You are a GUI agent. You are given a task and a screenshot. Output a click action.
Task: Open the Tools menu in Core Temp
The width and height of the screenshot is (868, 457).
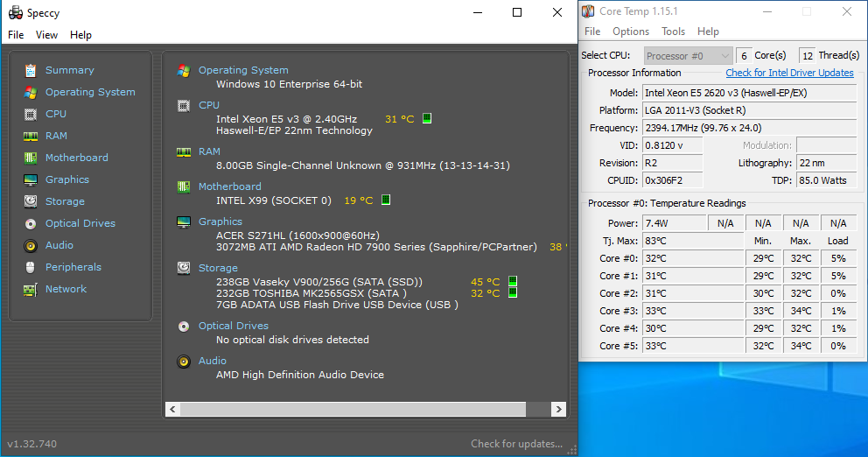673,32
